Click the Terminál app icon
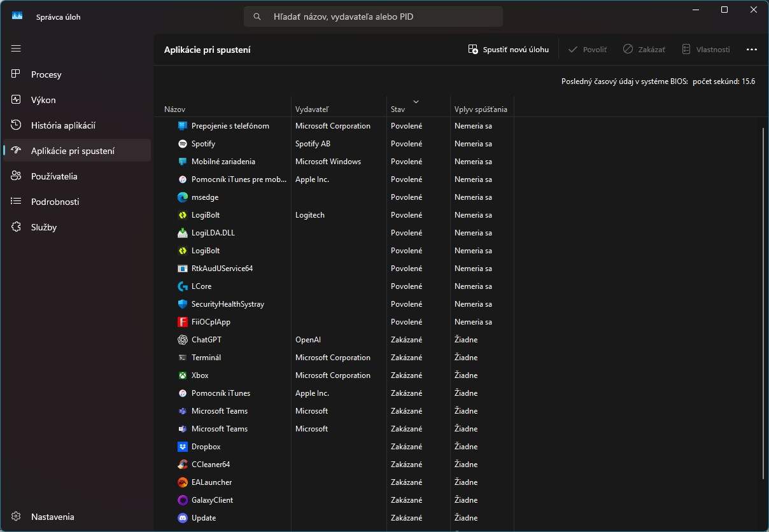This screenshot has height=532, width=769. [183, 358]
